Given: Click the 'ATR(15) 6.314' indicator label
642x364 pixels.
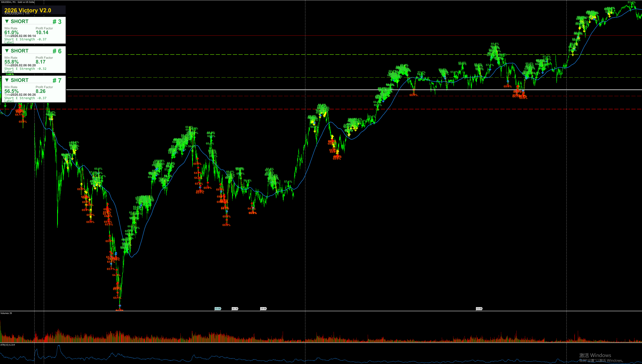Looking at the screenshot, I should click(x=8, y=345).
